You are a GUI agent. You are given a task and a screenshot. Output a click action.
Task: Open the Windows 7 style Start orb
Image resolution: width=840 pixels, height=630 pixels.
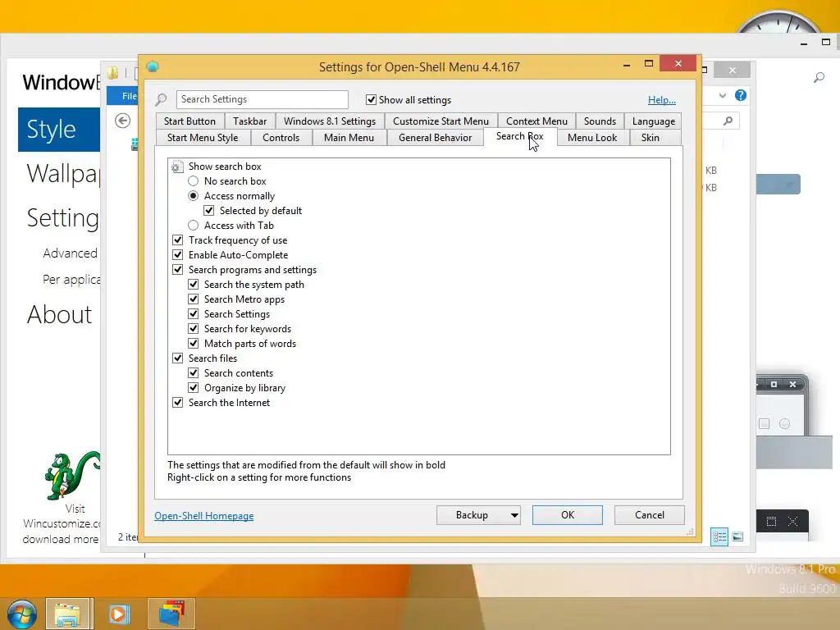click(21, 614)
